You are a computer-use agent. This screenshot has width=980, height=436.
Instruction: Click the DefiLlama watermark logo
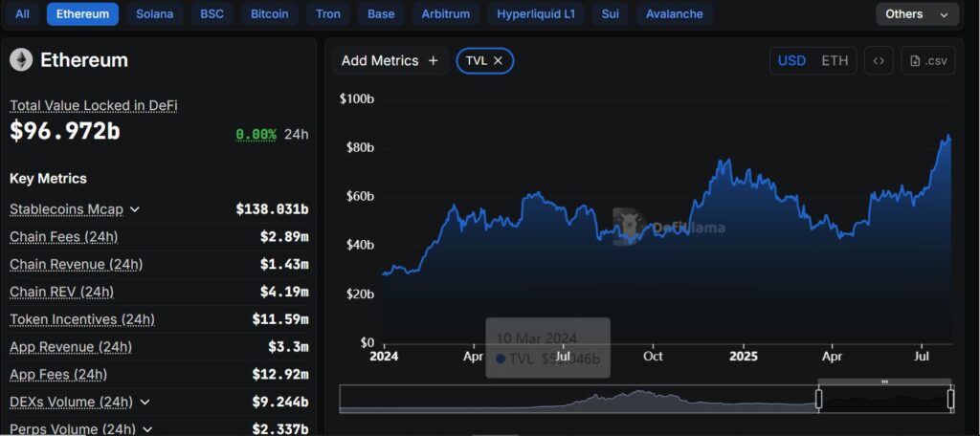[x=628, y=227]
